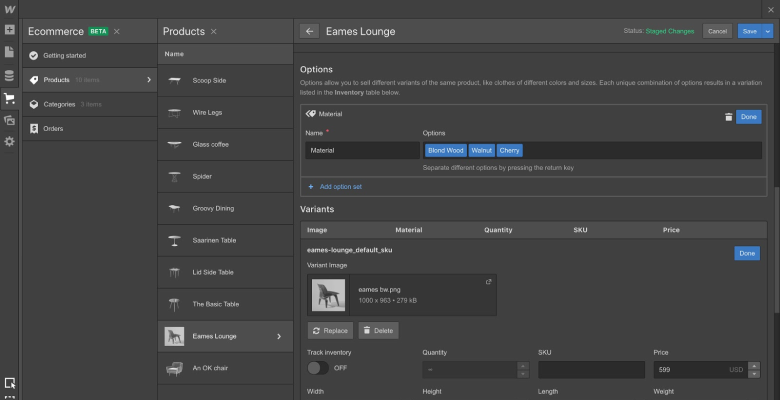Open variant image external link icon
The image size is (780, 400).
(488, 282)
